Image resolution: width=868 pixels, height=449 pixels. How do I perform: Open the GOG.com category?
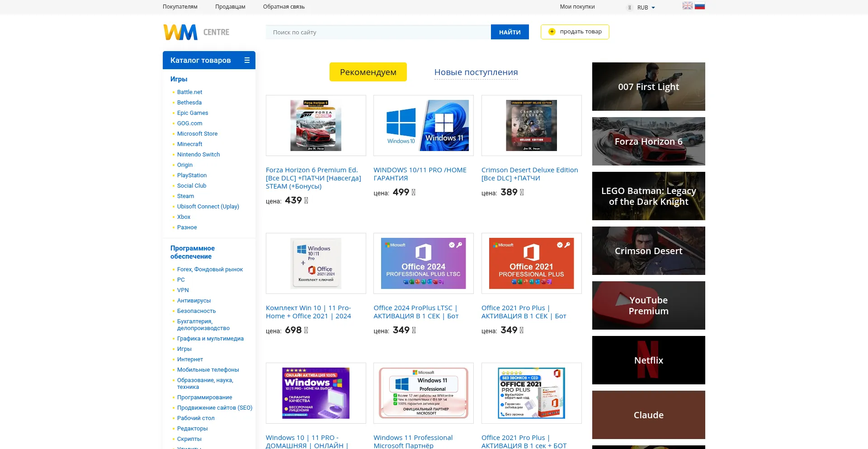tap(190, 123)
